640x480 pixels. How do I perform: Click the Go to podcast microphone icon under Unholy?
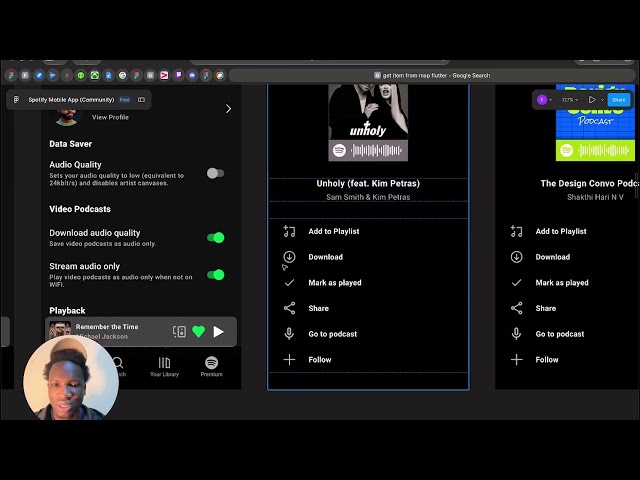click(289, 334)
